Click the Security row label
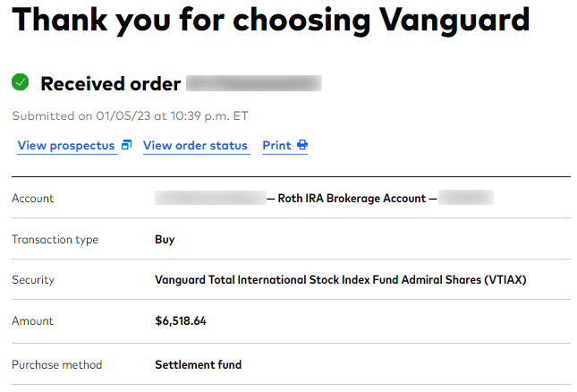 [33, 280]
